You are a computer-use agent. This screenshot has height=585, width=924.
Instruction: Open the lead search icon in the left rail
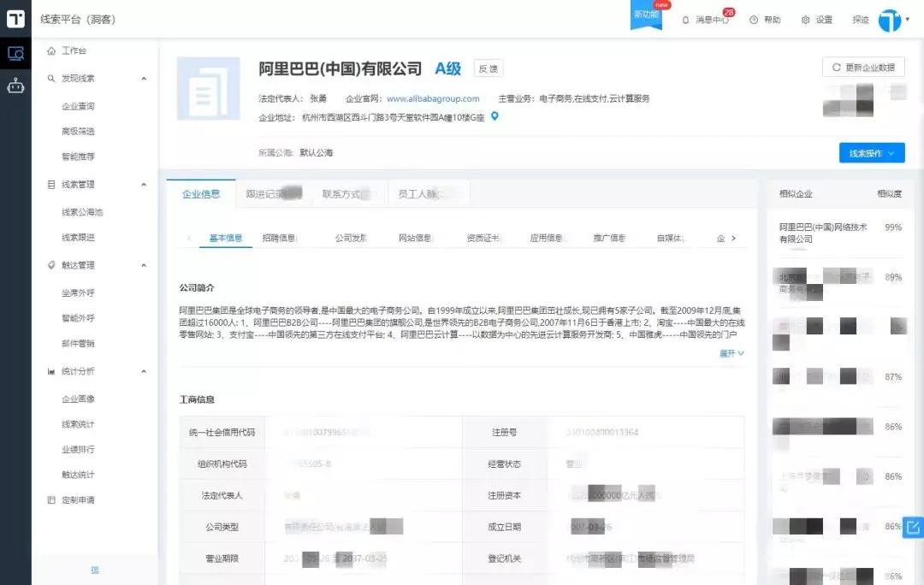(x=15, y=53)
